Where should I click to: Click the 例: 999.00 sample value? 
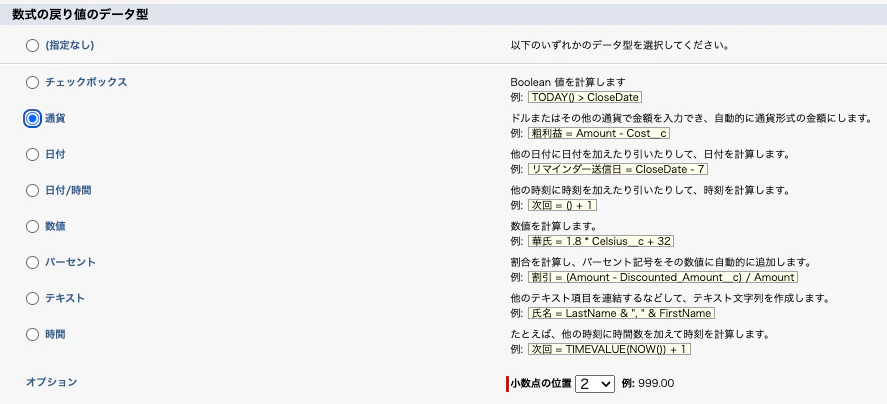(x=648, y=383)
